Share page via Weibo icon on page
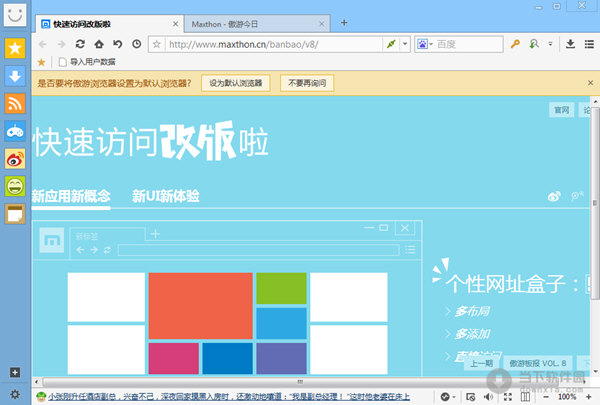 pos(554,196)
